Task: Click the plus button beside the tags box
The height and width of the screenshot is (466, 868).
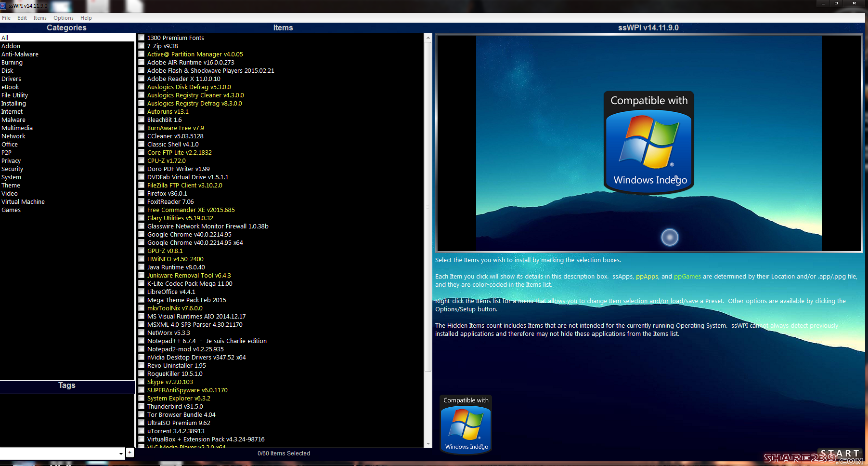Action: pyautogui.click(x=130, y=453)
